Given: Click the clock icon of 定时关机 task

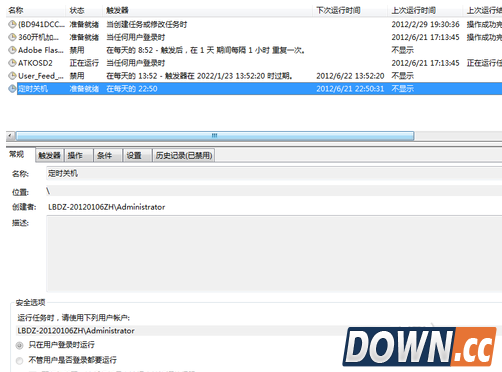Looking at the screenshot, I should pyautogui.click(x=12, y=89).
